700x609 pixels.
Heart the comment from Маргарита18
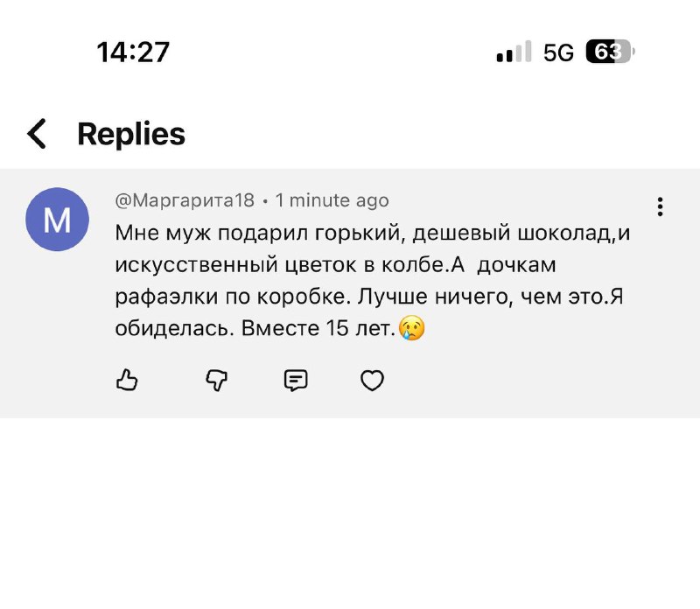pos(373,380)
